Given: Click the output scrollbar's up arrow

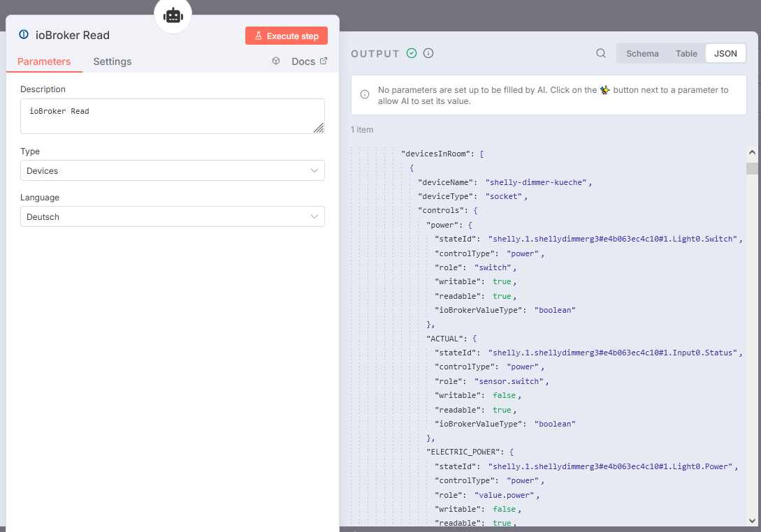Looking at the screenshot, I should [x=752, y=152].
